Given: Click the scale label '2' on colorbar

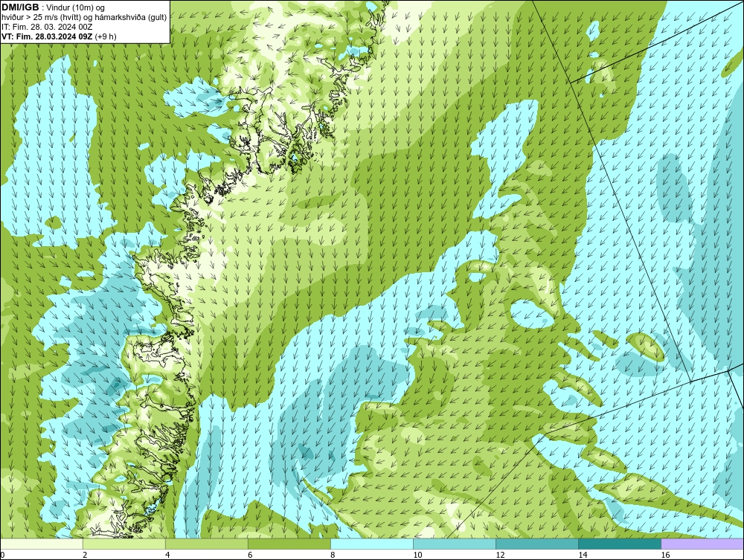Looking at the screenshot, I should click(x=85, y=555).
